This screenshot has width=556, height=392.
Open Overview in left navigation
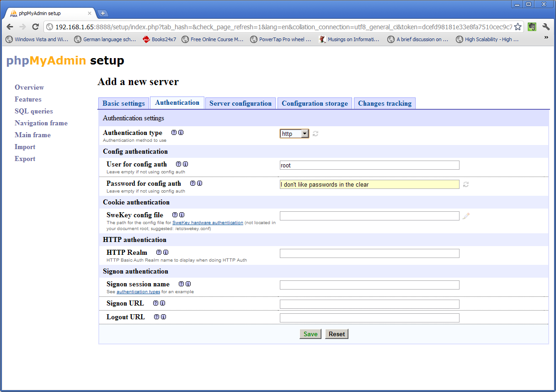29,87
